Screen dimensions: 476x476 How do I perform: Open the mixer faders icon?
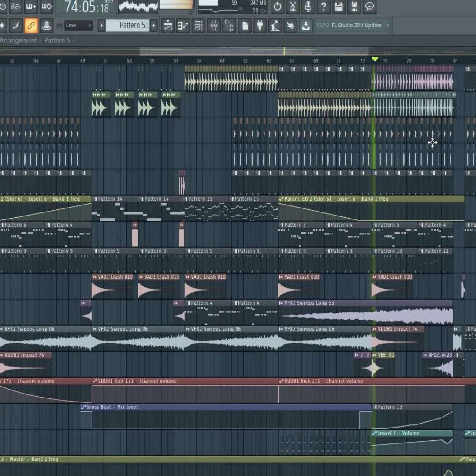214,26
